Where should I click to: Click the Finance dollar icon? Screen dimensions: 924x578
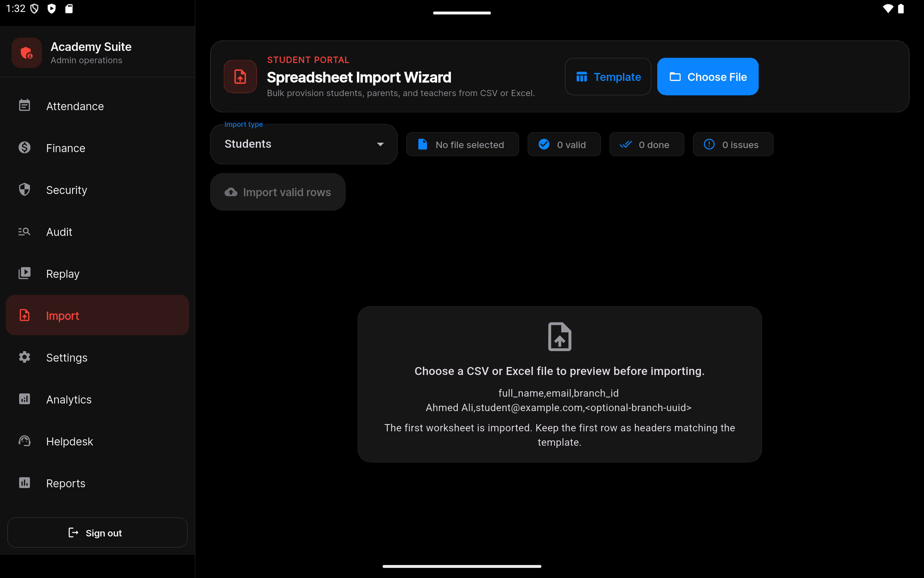click(25, 147)
